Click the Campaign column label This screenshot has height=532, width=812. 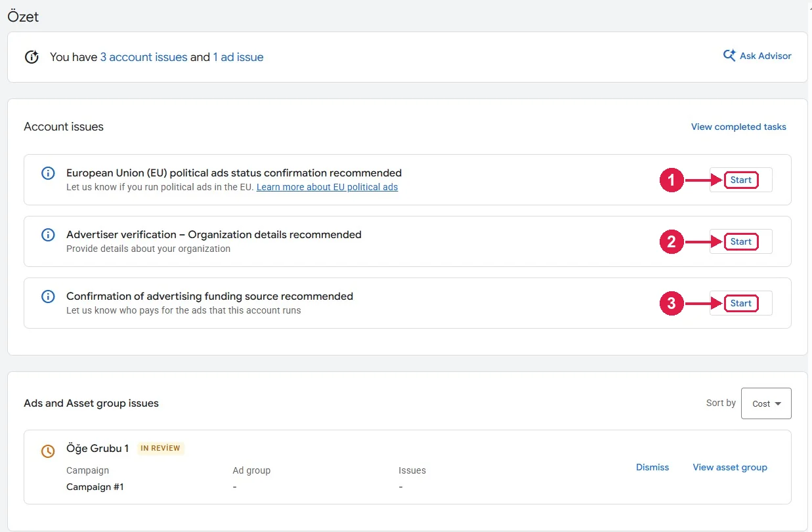87,470
